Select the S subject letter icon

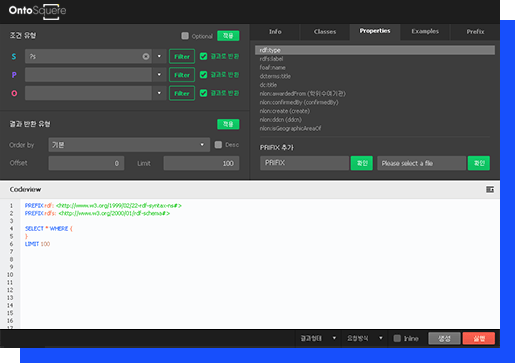coord(14,56)
